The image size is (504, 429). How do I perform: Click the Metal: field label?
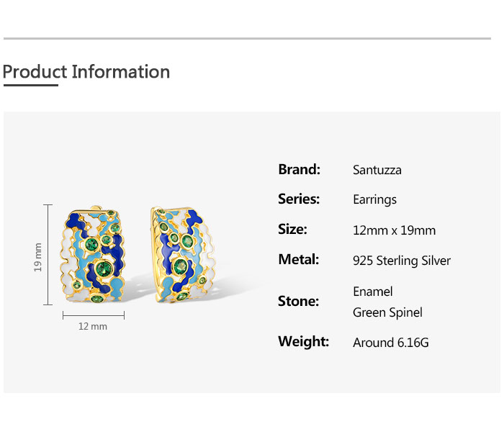pos(298,260)
